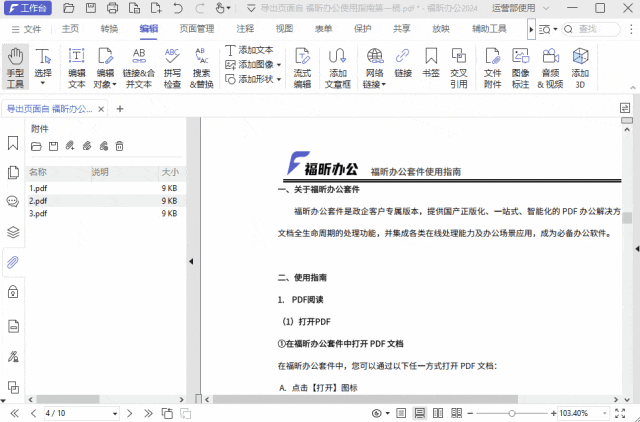
Task: Open Search & Replace (搜索&替换)
Action: pyautogui.click(x=202, y=67)
